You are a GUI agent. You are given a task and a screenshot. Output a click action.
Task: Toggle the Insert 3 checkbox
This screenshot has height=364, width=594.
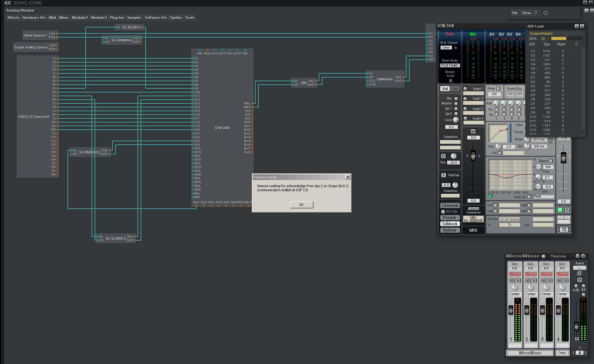coord(465,108)
